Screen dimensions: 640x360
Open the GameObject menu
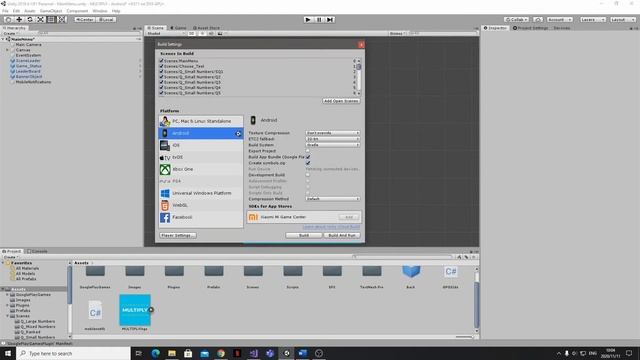tap(51, 11)
